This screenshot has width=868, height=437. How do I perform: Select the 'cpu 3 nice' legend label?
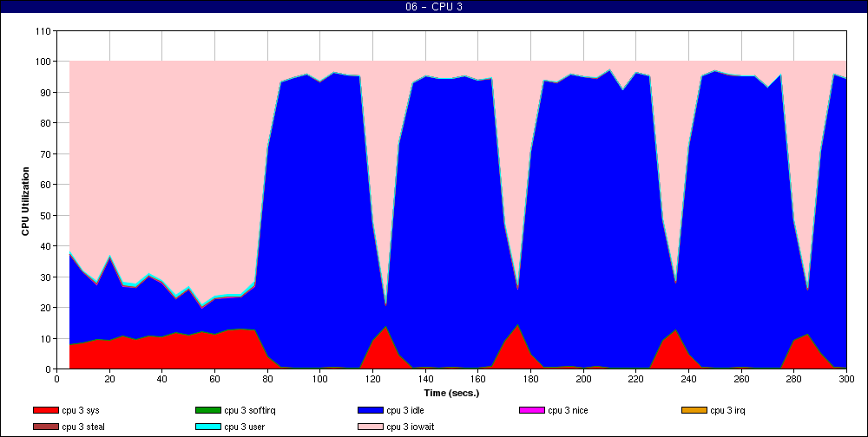(x=568, y=410)
